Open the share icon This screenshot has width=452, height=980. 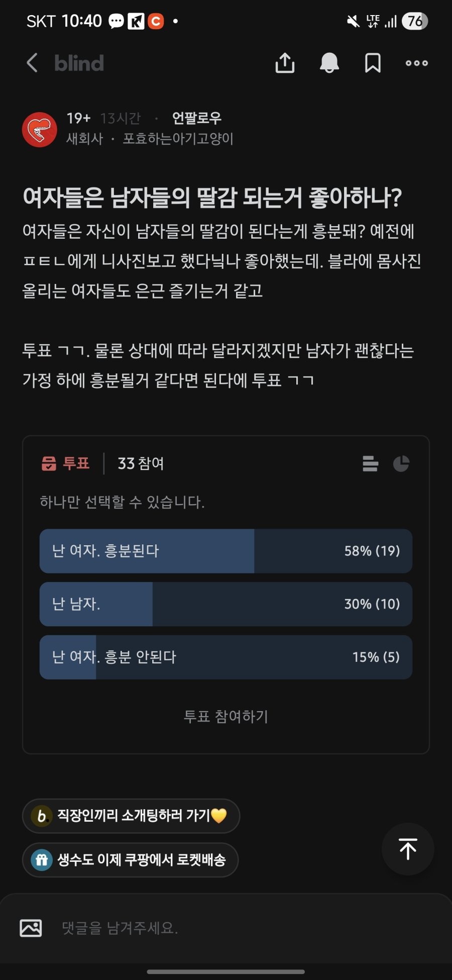point(285,63)
